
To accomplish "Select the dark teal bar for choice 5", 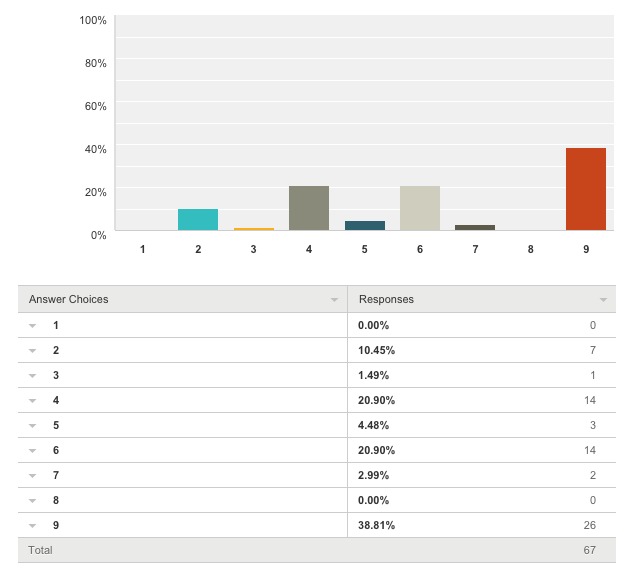I will coord(365,226).
